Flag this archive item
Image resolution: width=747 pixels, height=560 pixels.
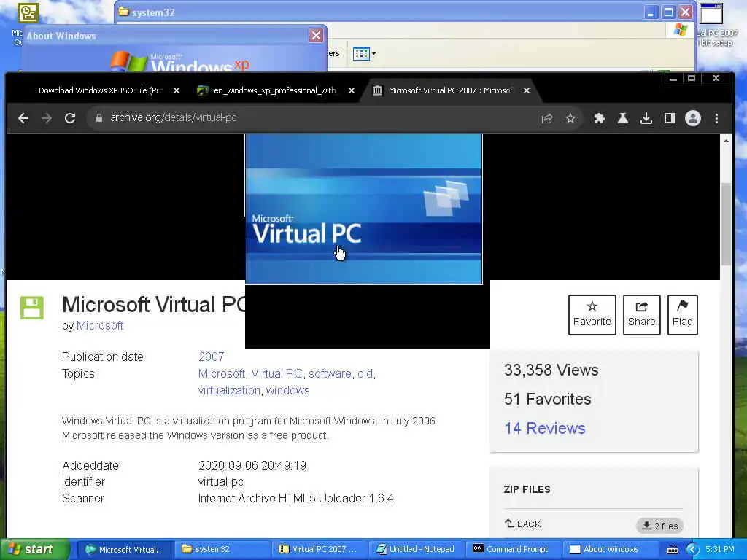click(x=683, y=315)
